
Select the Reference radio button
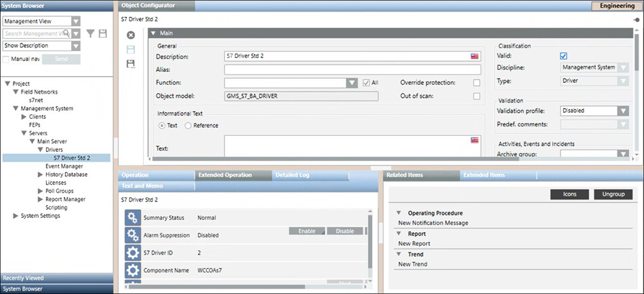pyautogui.click(x=188, y=126)
